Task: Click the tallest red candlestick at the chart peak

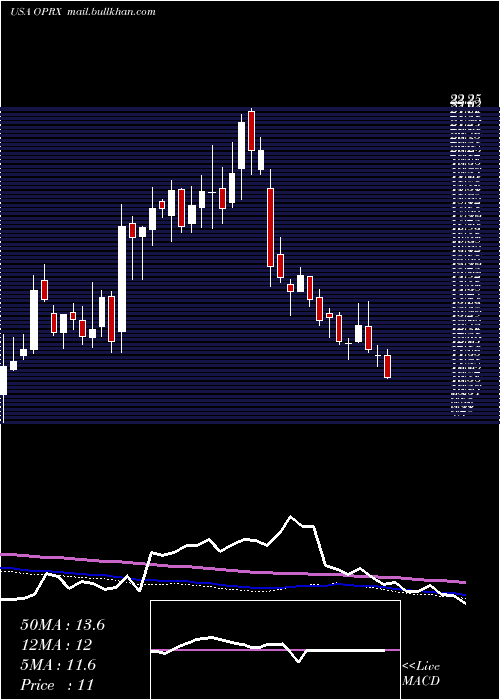Action: coord(251,131)
